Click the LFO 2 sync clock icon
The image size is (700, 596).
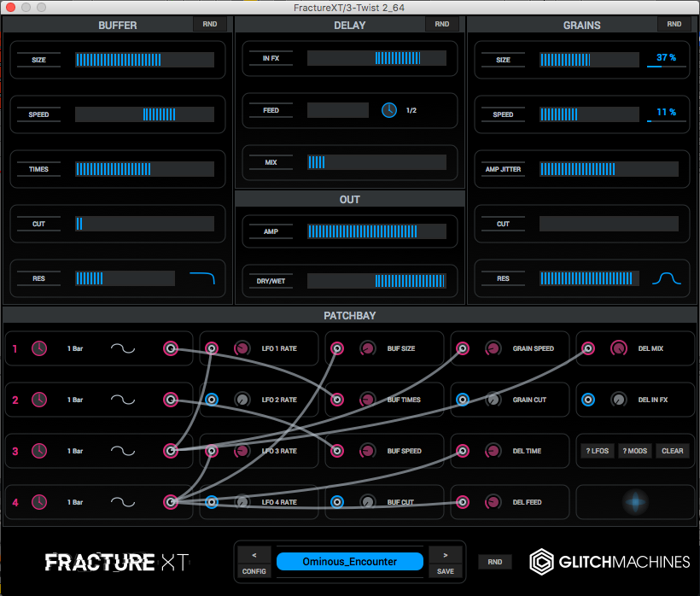(x=39, y=400)
